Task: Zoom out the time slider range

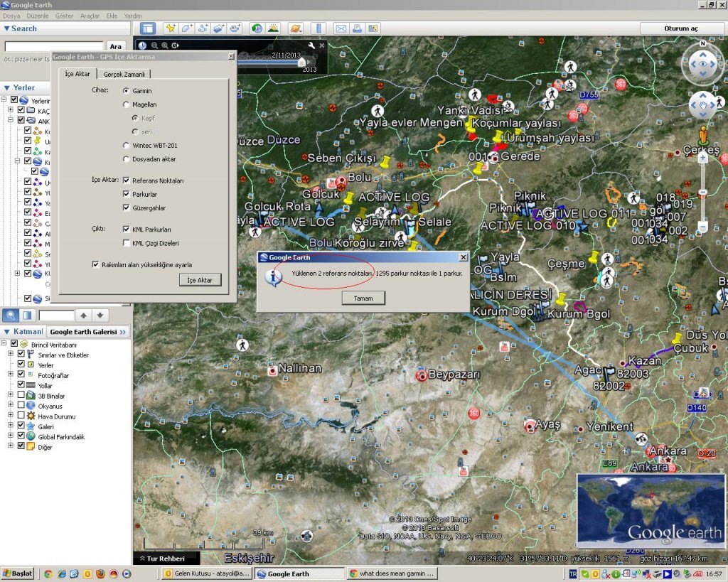Action: pyautogui.click(x=154, y=45)
